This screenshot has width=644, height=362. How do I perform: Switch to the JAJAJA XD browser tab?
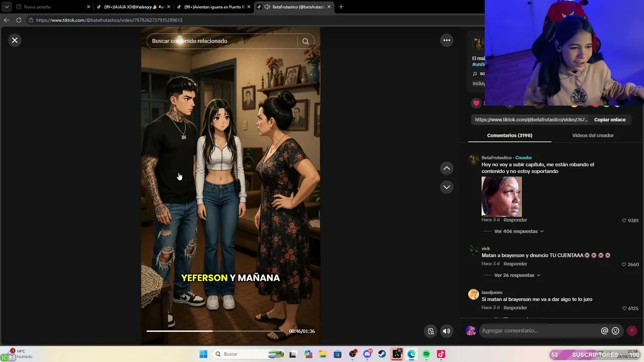point(134,7)
